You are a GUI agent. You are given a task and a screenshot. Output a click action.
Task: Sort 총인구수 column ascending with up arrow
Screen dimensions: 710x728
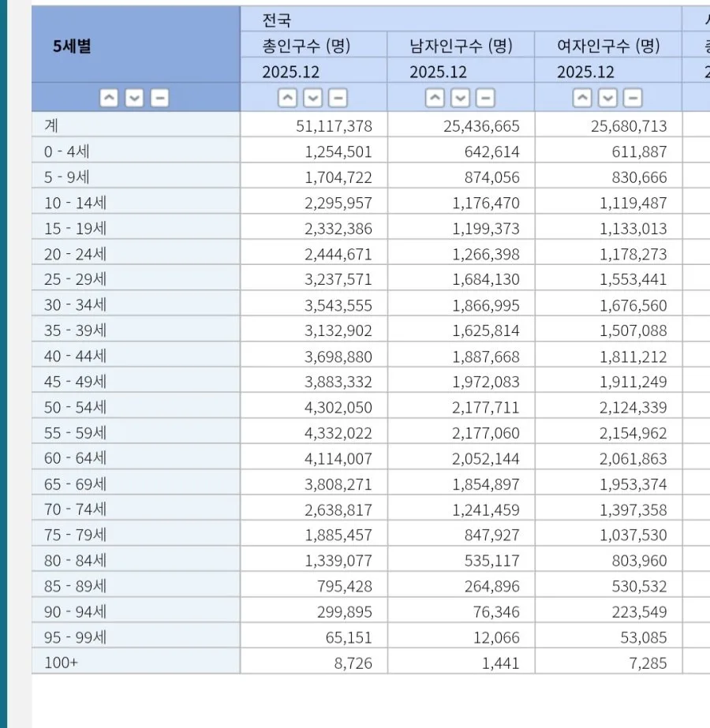(x=287, y=98)
